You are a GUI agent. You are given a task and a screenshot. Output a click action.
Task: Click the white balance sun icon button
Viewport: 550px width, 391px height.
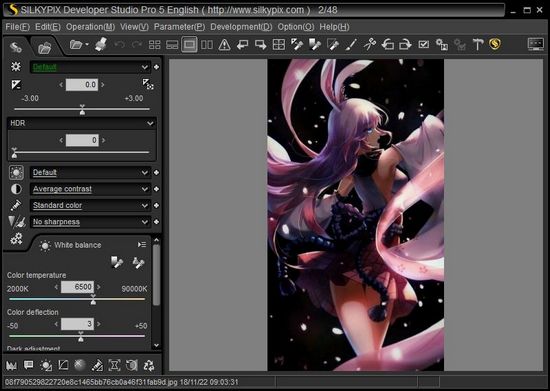tap(16, 173)
